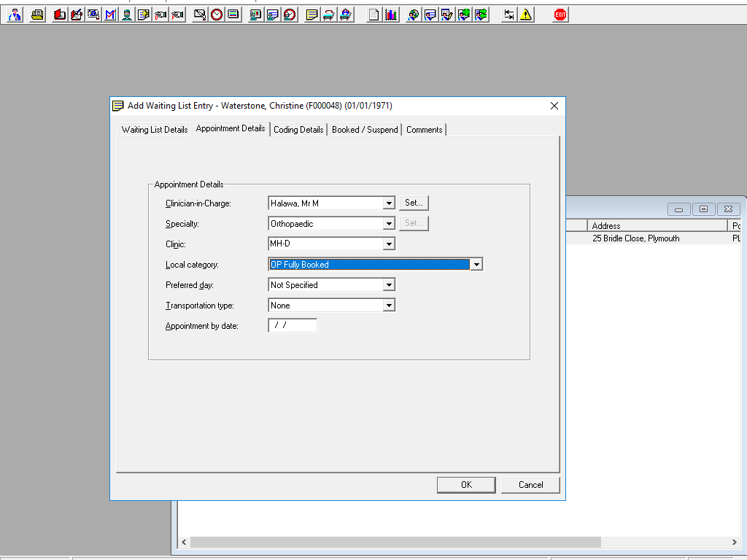Open the Transportation type dropdown
The height and width of the screenshot is (560, 747).
(389, 306)
